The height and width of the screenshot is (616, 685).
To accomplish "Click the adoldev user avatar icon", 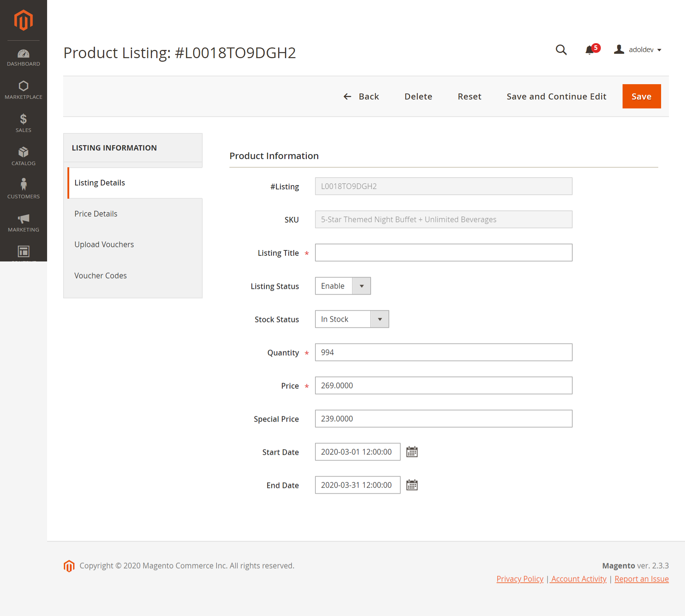I will pos(619,50).
